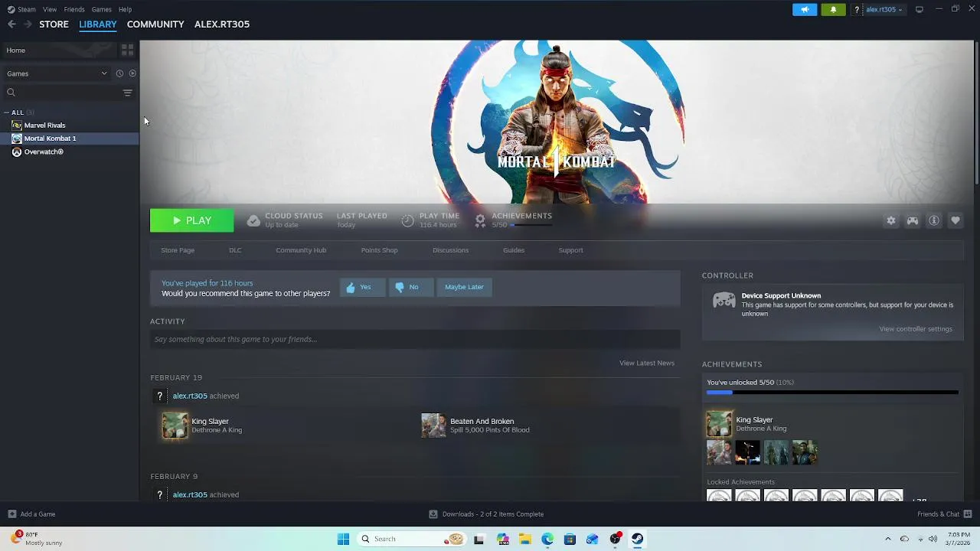Show ready-to-play games filter icon
Screen dimensions: 980x551
click(132, 73)
